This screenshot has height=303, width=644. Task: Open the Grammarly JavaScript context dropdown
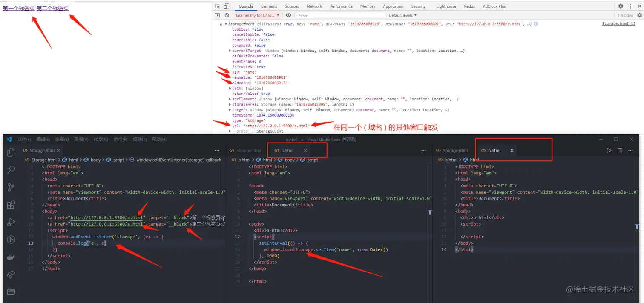[x=258, y=15]
